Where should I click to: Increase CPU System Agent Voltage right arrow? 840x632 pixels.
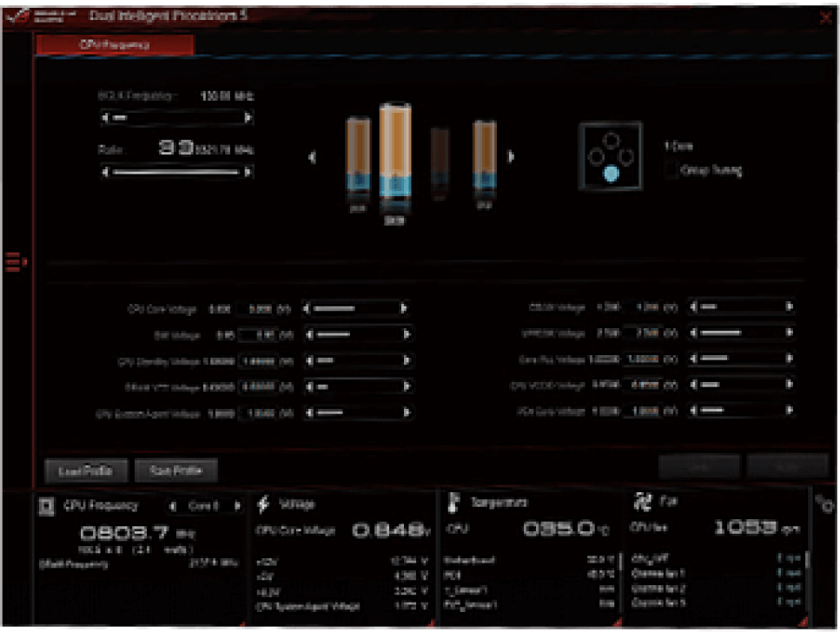(x=406, y=412)
